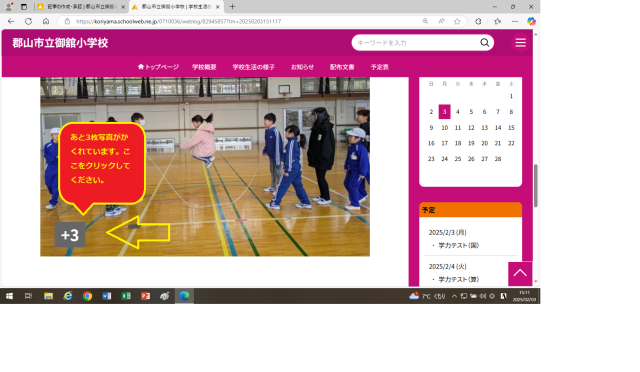Open a new browser tab with the plus button

[x=232, y=7]
